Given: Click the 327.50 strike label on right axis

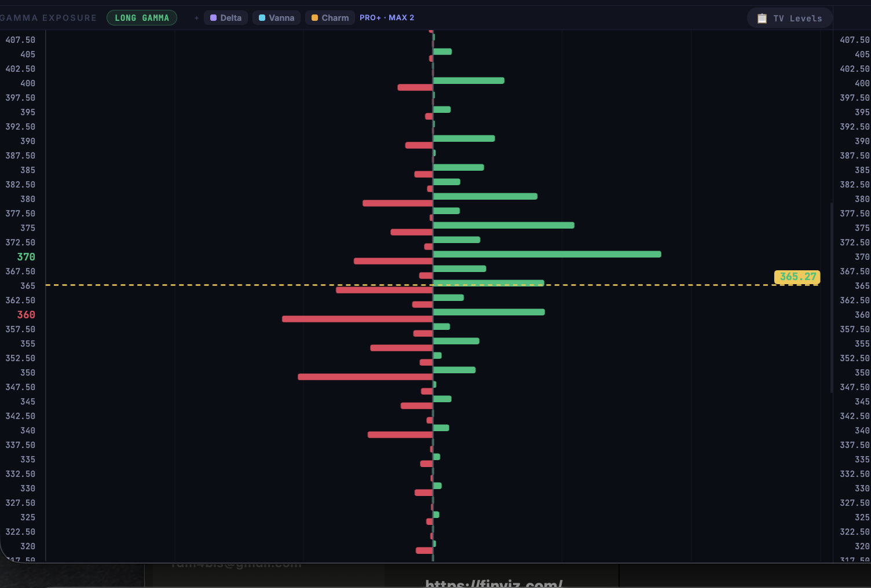Looking at the screenshot, I should [x=855, y=503].
